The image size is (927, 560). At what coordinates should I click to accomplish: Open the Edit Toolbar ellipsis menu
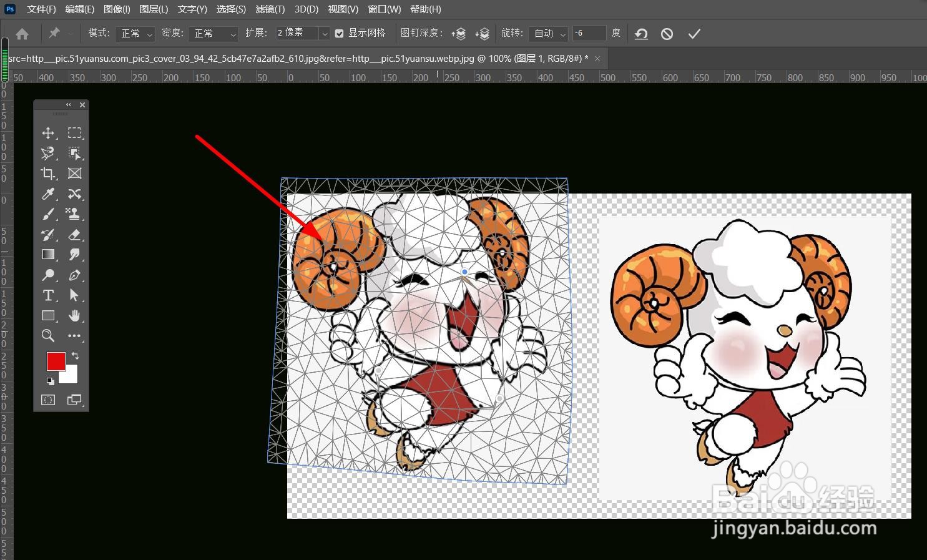point(74,336)
